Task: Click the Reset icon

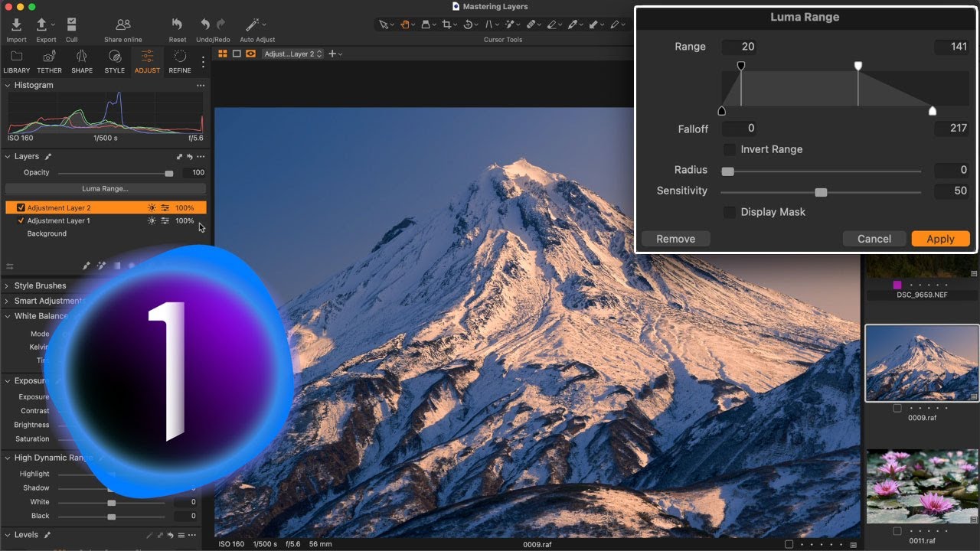Action: coord(177,25)
